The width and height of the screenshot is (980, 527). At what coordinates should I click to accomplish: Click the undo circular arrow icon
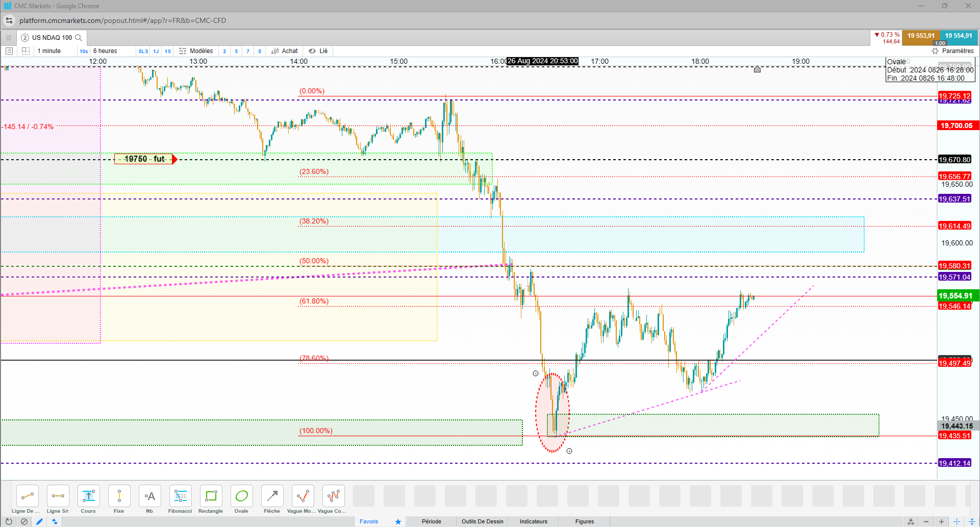(9, 521)
